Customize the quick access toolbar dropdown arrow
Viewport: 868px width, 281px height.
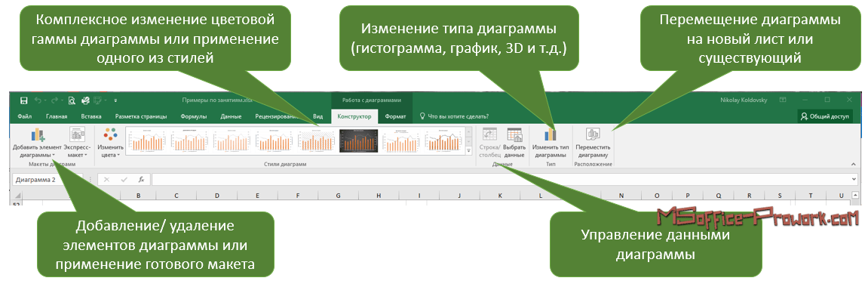click(115, 100)
